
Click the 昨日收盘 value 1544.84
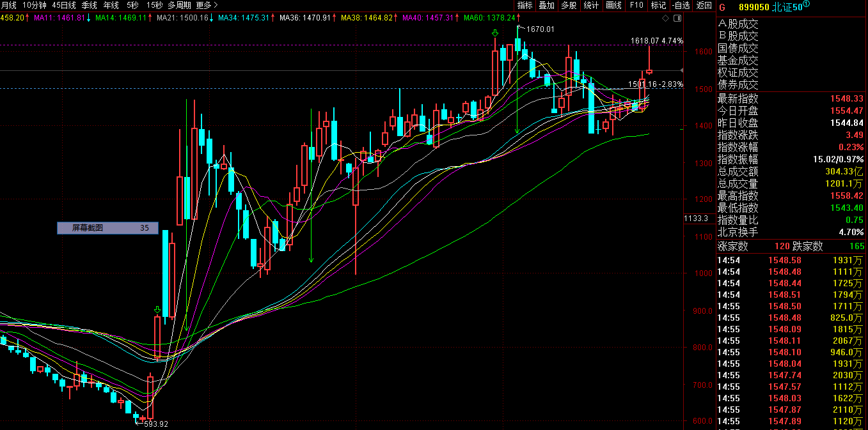[847, 123]
